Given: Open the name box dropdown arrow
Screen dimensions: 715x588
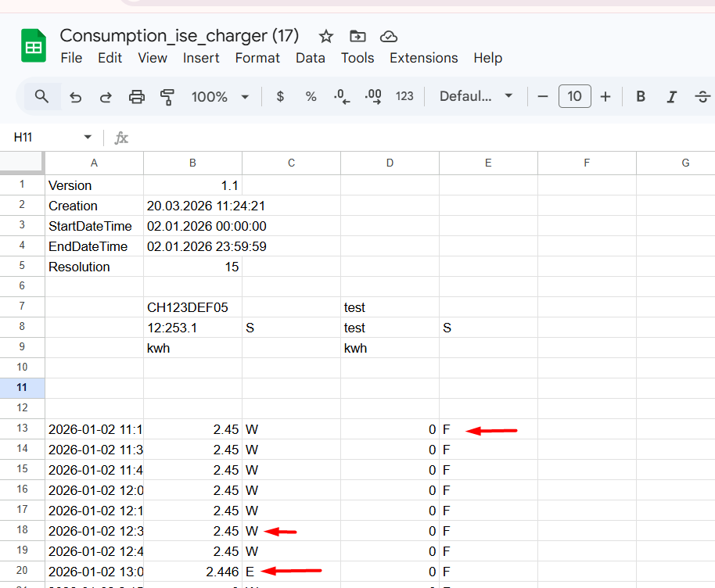Looking at the screenshot, I should pyautogui.click(x=88, y=138).
